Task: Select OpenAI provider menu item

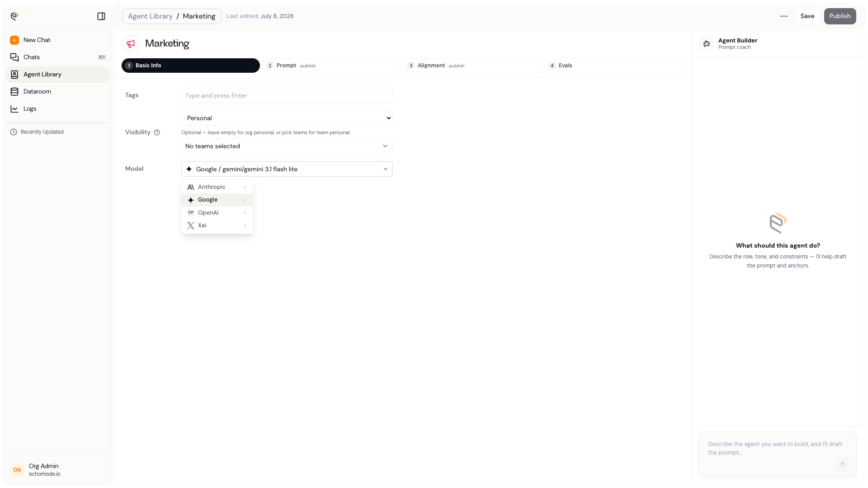Action: click(217, 213)
